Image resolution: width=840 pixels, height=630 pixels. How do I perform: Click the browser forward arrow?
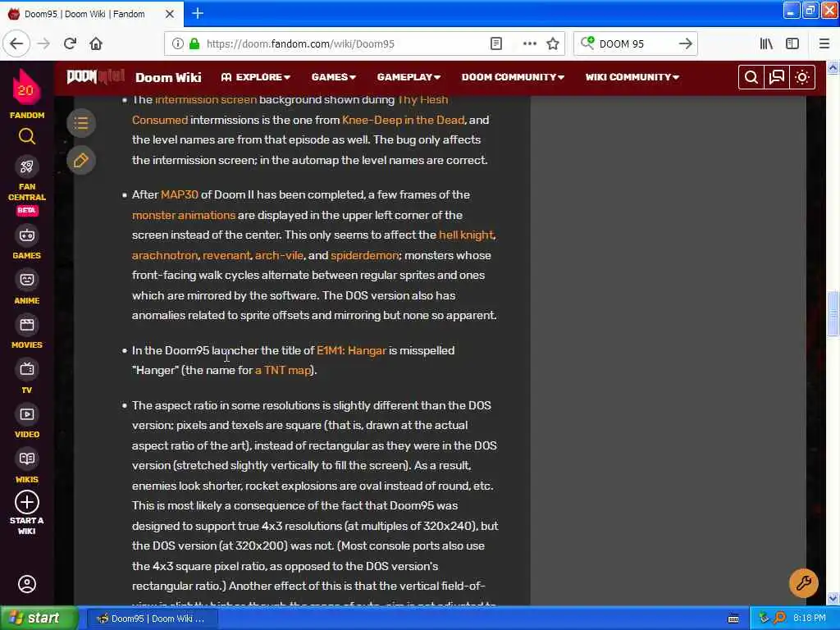pyautogui.click(x=44, y=43)
